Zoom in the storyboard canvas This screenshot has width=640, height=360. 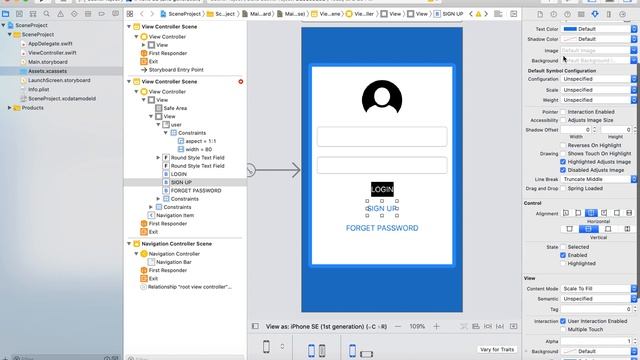coord(436,327)
